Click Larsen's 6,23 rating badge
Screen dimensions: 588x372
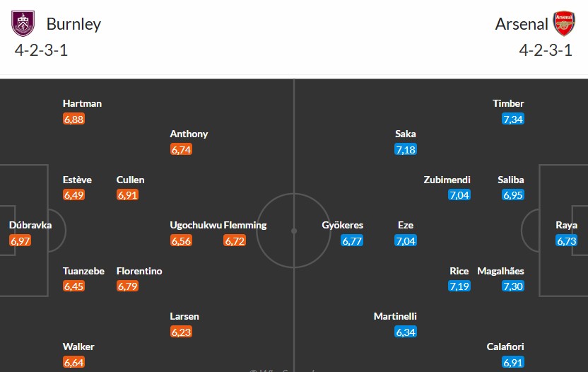(x=181, y=332)
